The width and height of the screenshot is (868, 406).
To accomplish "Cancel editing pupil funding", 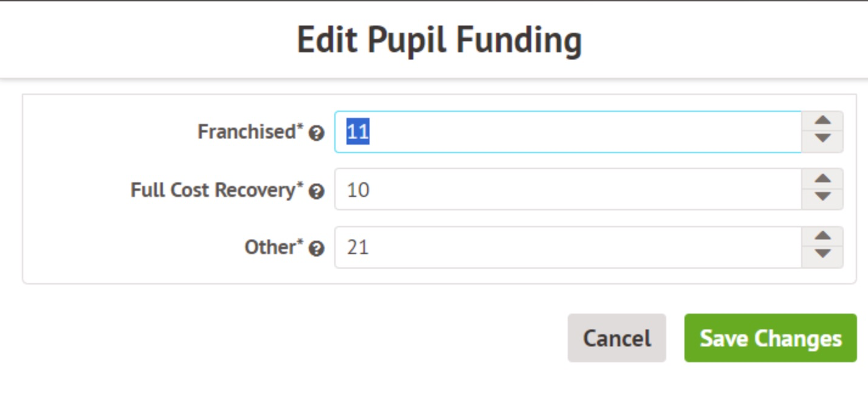I will (616, 338).
